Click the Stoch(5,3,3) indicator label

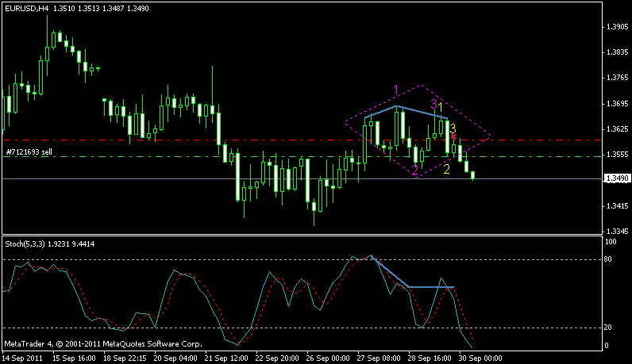pos(25,244)
